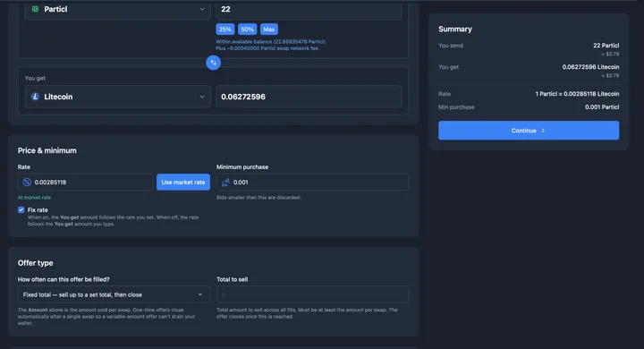Click the Summary heading

(455, 30)
